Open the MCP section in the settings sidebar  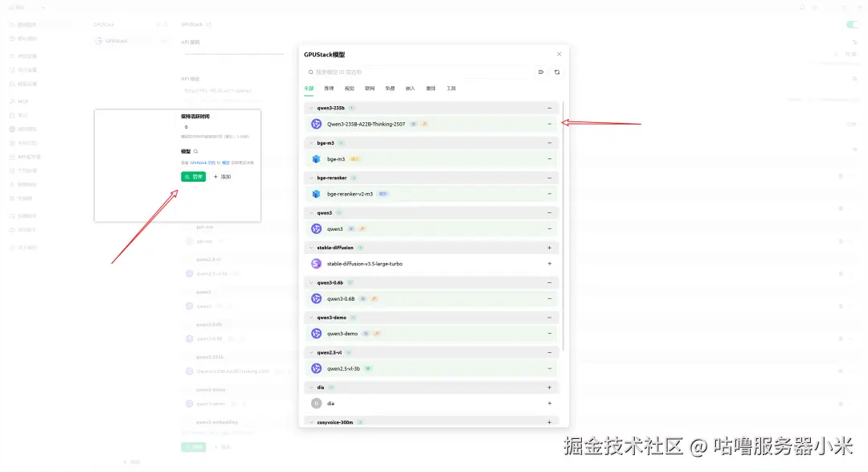23,101
